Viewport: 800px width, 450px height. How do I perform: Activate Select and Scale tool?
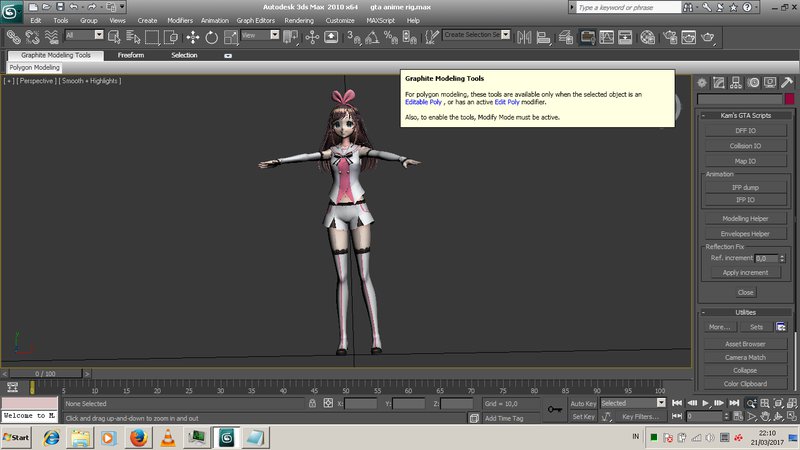point(230,37)
